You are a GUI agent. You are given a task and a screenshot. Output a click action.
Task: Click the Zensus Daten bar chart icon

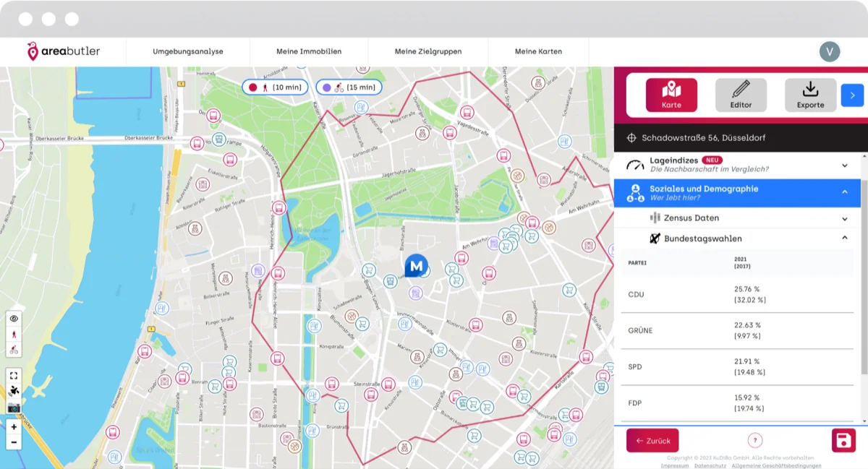(655, 218)
